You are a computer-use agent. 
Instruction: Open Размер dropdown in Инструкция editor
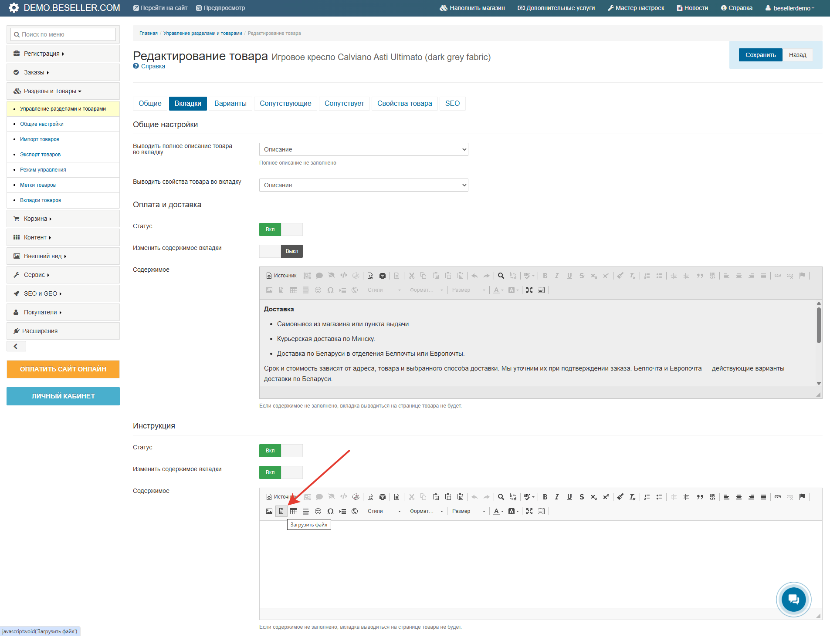(468, 511)
